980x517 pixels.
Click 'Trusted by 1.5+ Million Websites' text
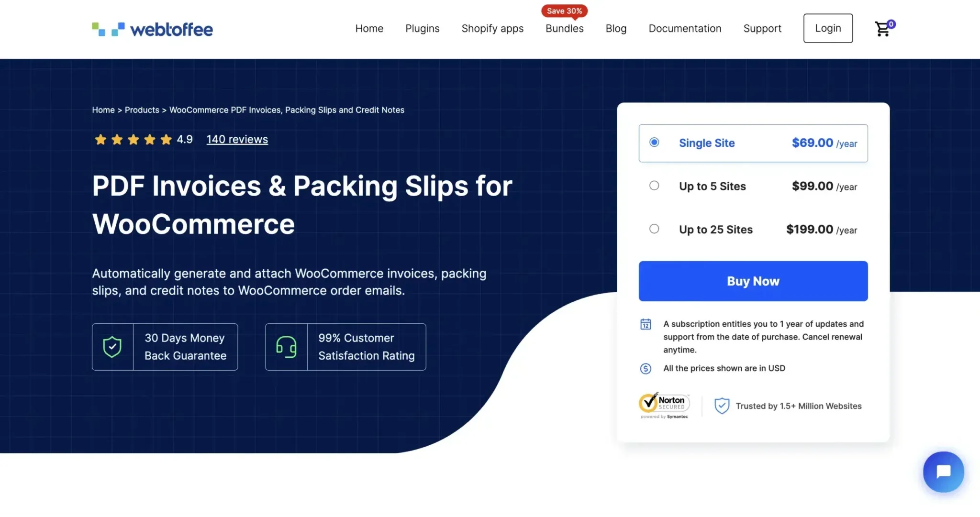[799, 406]
